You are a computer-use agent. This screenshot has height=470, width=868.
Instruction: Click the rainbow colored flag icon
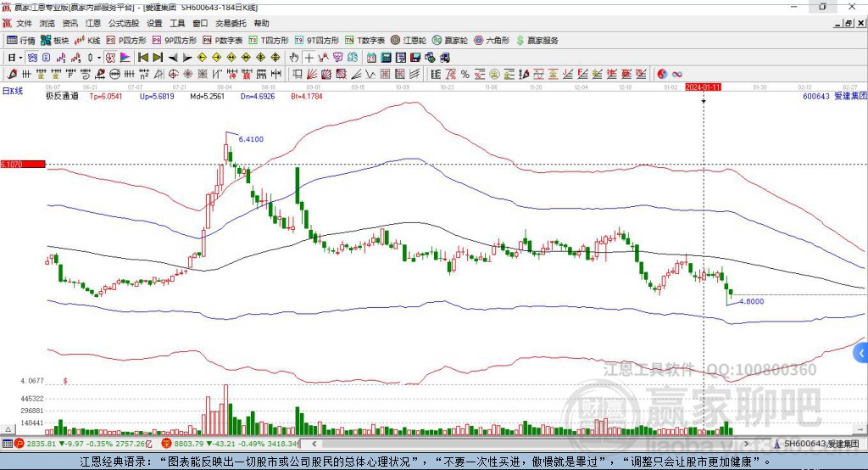pos(125,58)
